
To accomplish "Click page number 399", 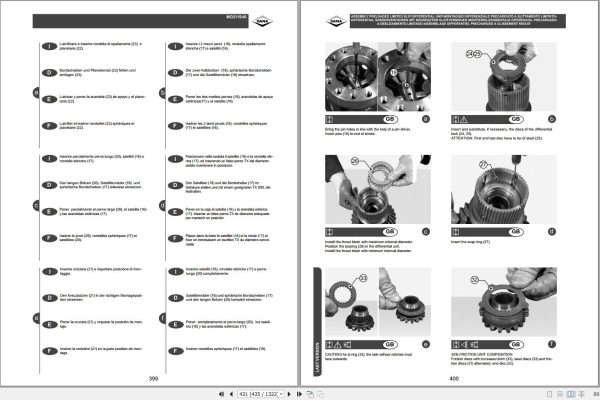I will click(153, 379).
